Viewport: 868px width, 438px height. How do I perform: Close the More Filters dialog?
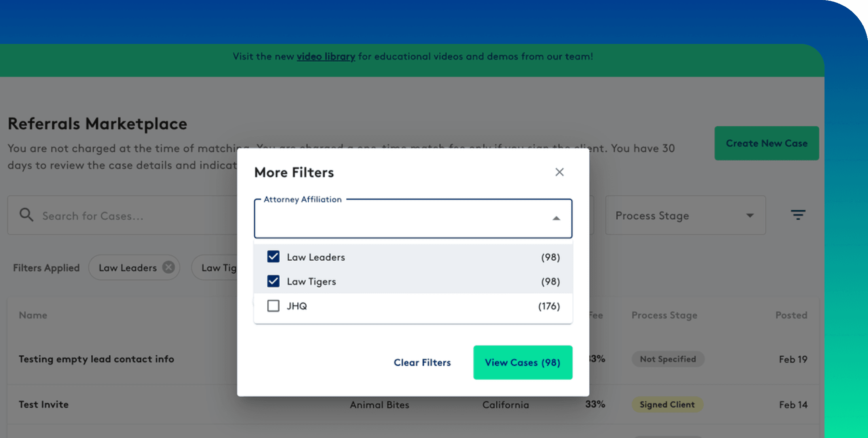[x=559, y=172]
